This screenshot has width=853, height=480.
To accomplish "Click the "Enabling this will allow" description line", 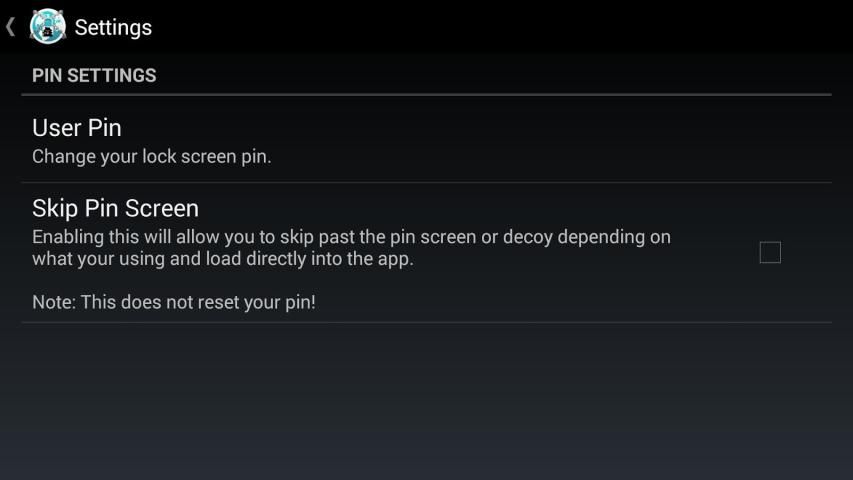I will tap(351, 237).
